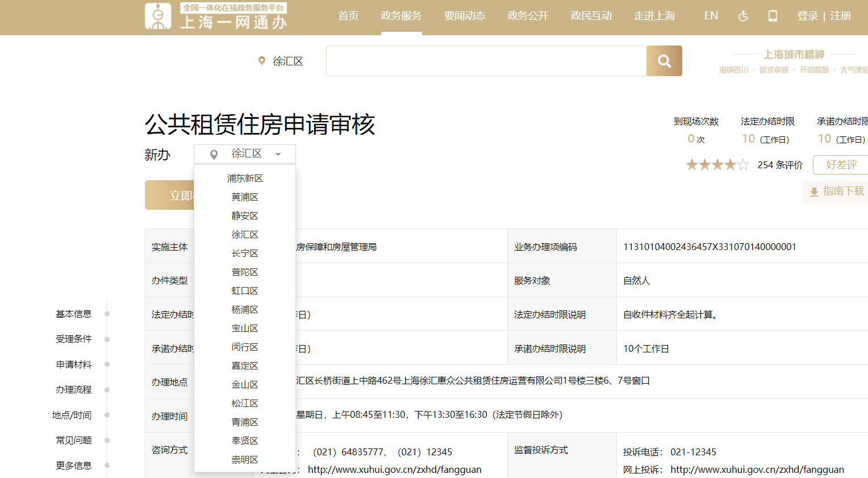Switch language with the EN link
This screenshot has height=478, width=868.
[711, 16]
